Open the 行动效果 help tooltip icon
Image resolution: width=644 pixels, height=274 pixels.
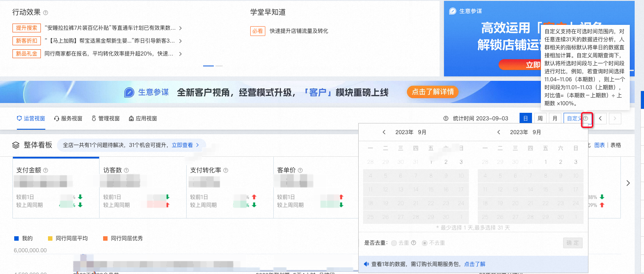click(x=46, y=13)
